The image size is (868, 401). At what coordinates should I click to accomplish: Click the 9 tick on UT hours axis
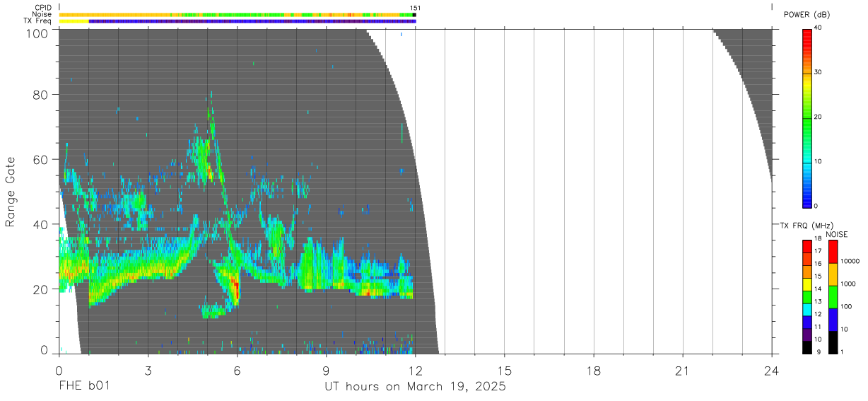point(326,370)
